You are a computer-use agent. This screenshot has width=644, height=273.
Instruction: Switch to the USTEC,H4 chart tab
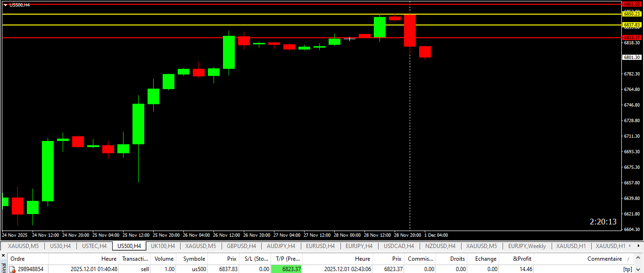tap(94, 246)
